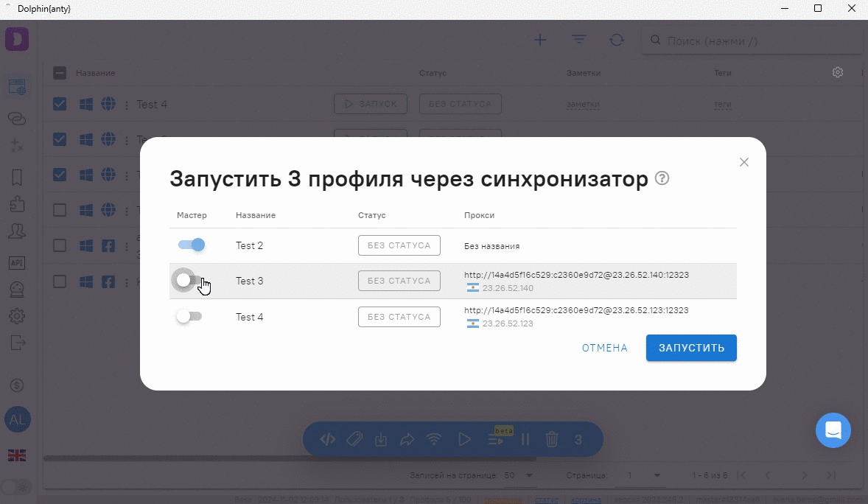
Task: Check the checkbox next to Test 4 profile
Action: [x=59, y=104]
